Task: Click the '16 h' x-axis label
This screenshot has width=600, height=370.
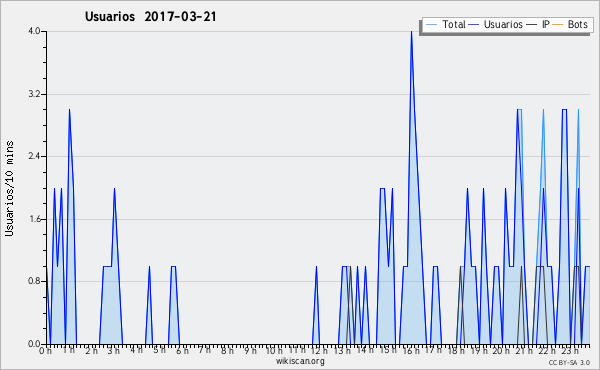Action: coord(411,351)
